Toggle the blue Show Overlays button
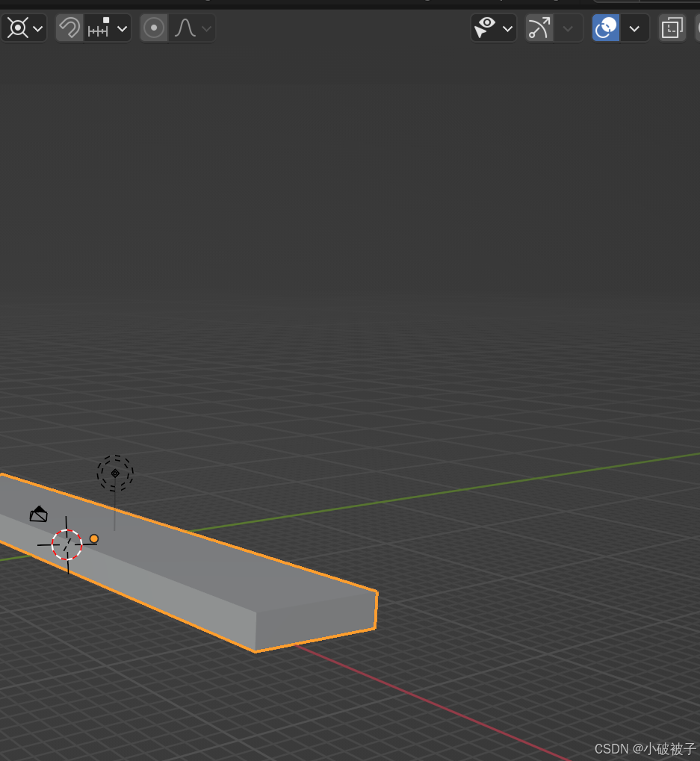The height and width of the screenshot is (761, 700). click(x=606, y=28)
